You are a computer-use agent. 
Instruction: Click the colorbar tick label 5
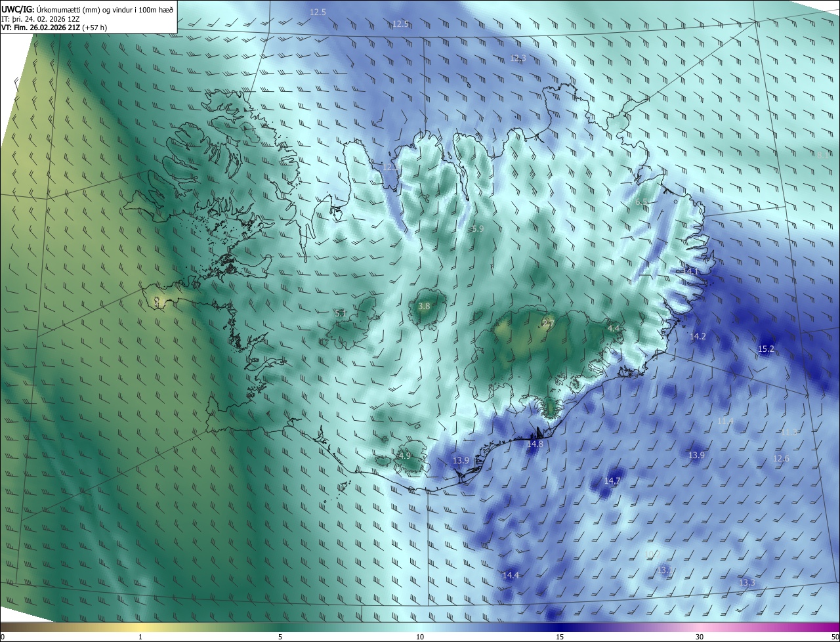coord(280,637)
